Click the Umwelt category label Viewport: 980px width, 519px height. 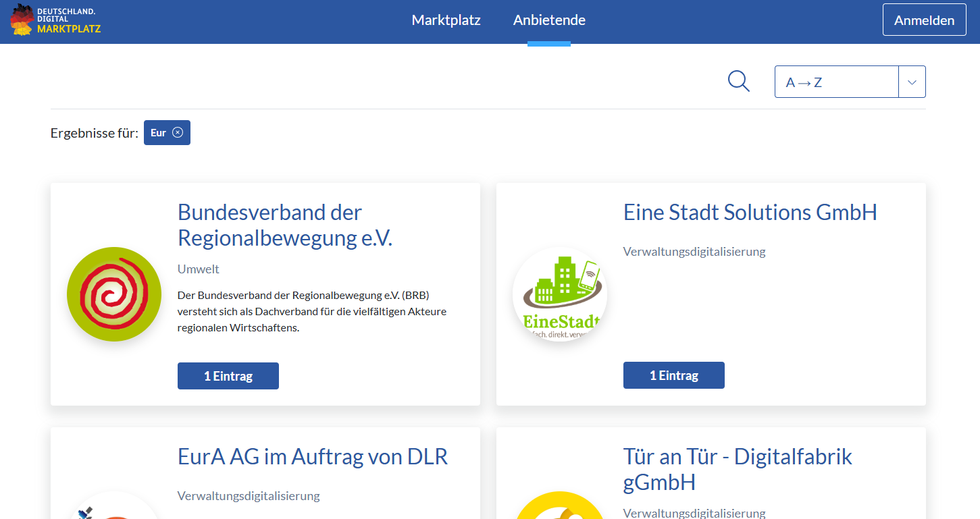(x=199, y=269)
